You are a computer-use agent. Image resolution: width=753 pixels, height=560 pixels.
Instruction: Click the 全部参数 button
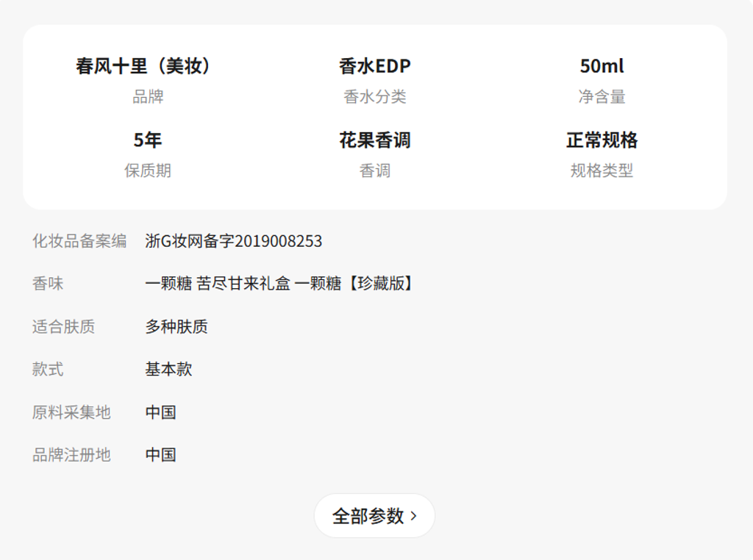368,516
